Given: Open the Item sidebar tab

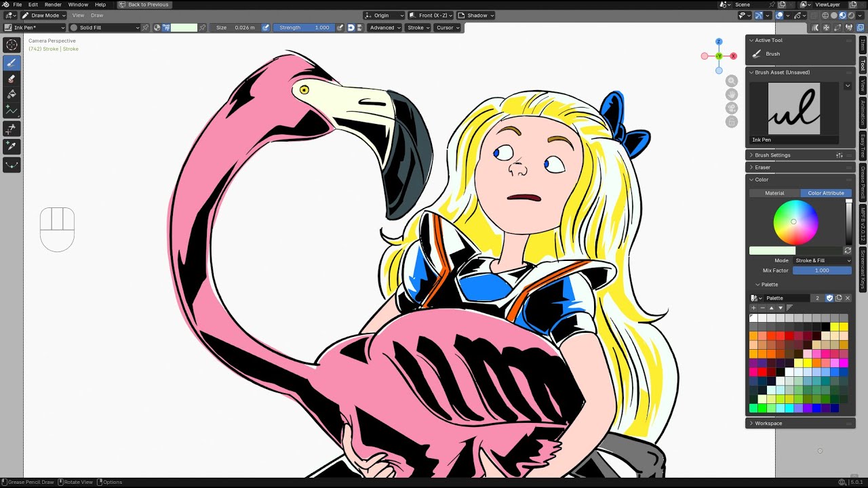Looking at the screenshot, I should point(863,45).
